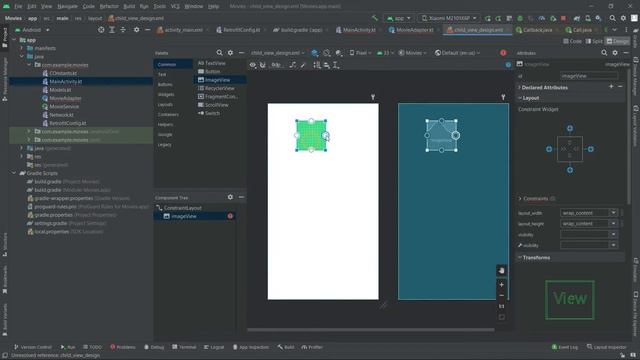
Task: Open Component Tree settings gear
Action: [230, 197]
